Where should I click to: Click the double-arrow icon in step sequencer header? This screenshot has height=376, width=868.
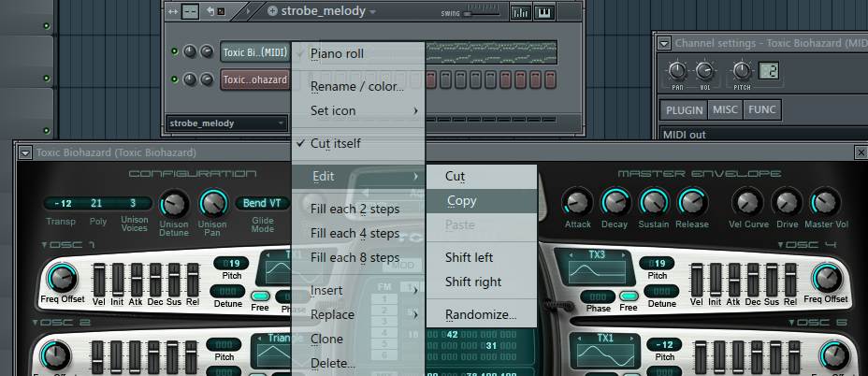173,11
